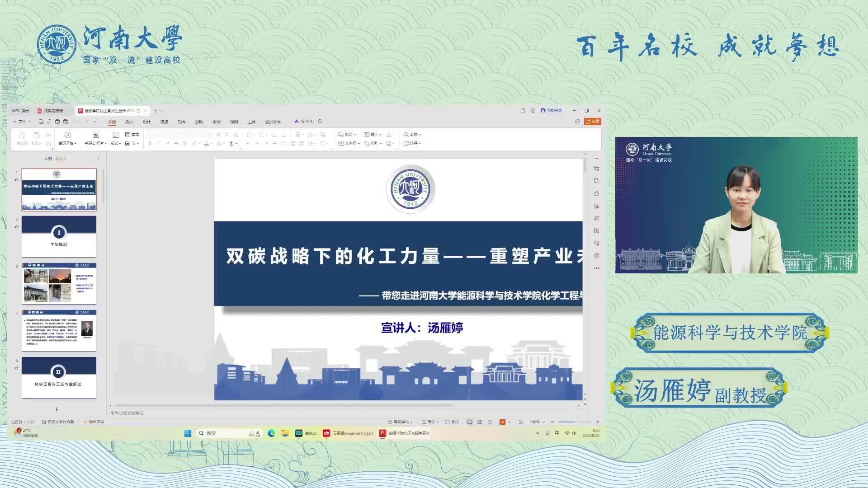Collapse the slide thumbnail panel
The image size is (868, 488).
(x=99, y=159)
